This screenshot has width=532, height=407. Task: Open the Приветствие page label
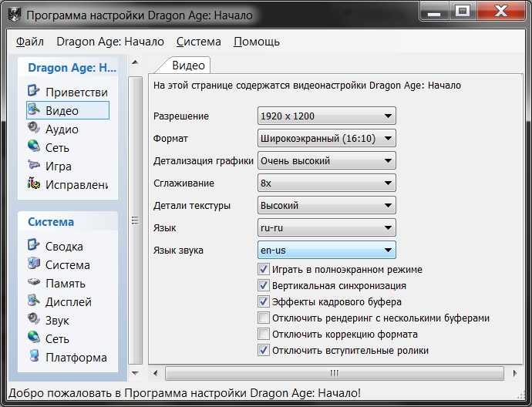[x=76, y=92]
